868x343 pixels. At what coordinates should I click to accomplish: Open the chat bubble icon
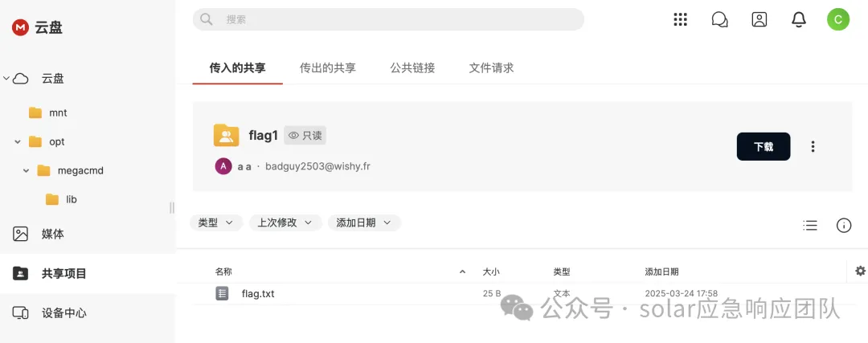[x=719, y=19]
